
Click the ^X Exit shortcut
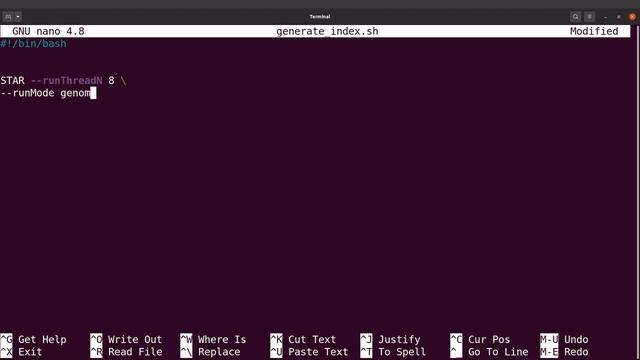[21, 352]
